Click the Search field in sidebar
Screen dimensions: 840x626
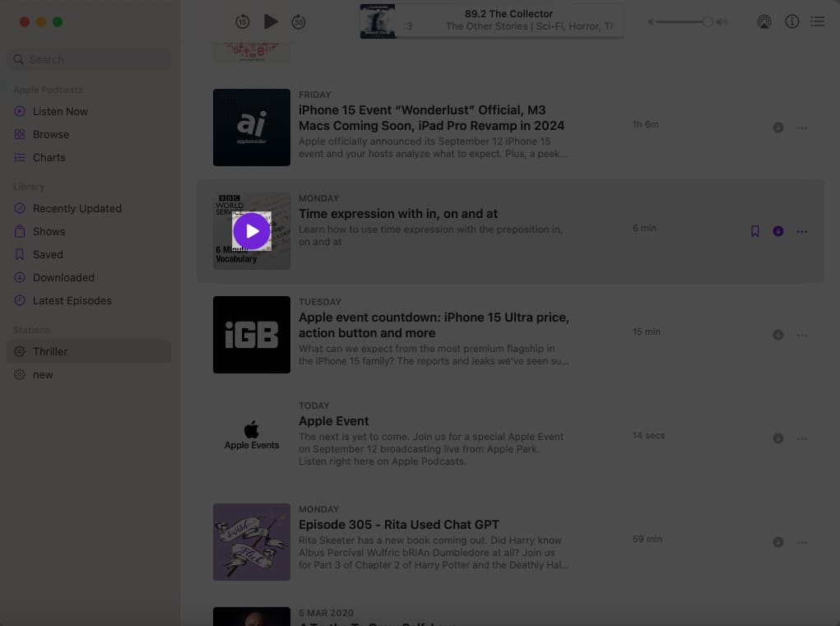(89, 59)
